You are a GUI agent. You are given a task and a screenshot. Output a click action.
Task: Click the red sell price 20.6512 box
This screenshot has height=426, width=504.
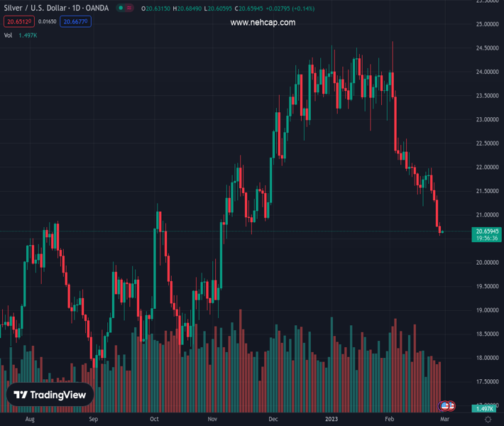[18, 22]
